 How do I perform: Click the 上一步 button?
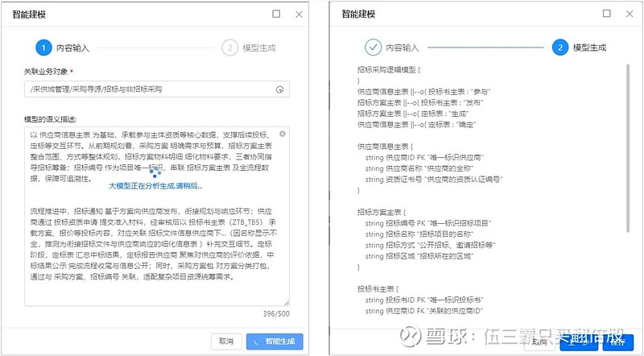point(580,342)
